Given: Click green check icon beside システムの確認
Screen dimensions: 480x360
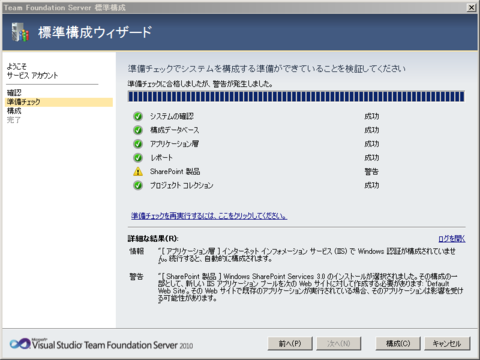Looking at the screenshot, I should click(138, 116).
